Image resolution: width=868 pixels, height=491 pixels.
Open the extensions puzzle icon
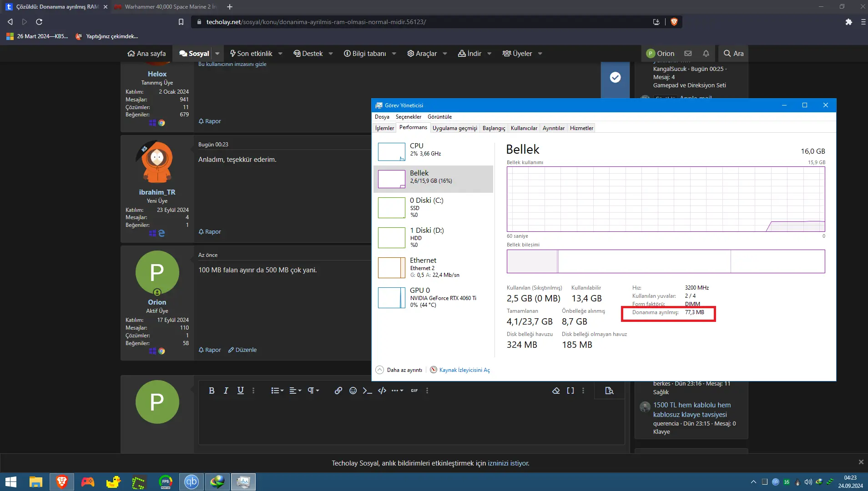point(848,22)
